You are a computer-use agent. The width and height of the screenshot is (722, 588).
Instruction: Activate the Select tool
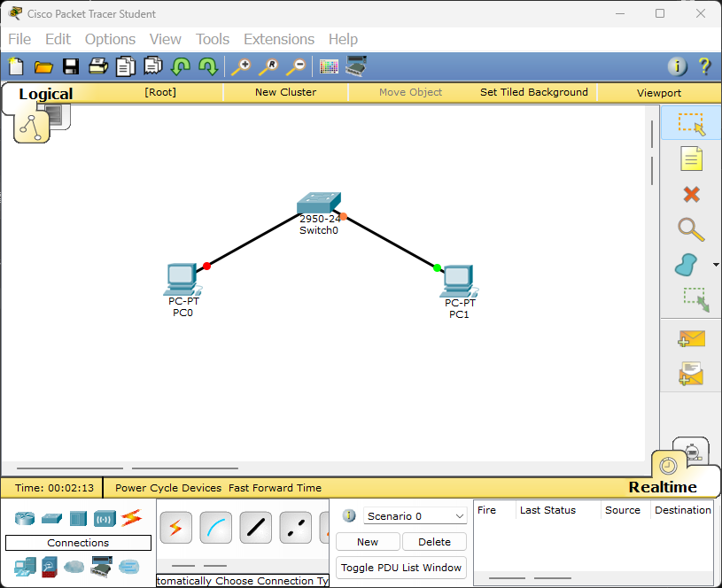691,123
